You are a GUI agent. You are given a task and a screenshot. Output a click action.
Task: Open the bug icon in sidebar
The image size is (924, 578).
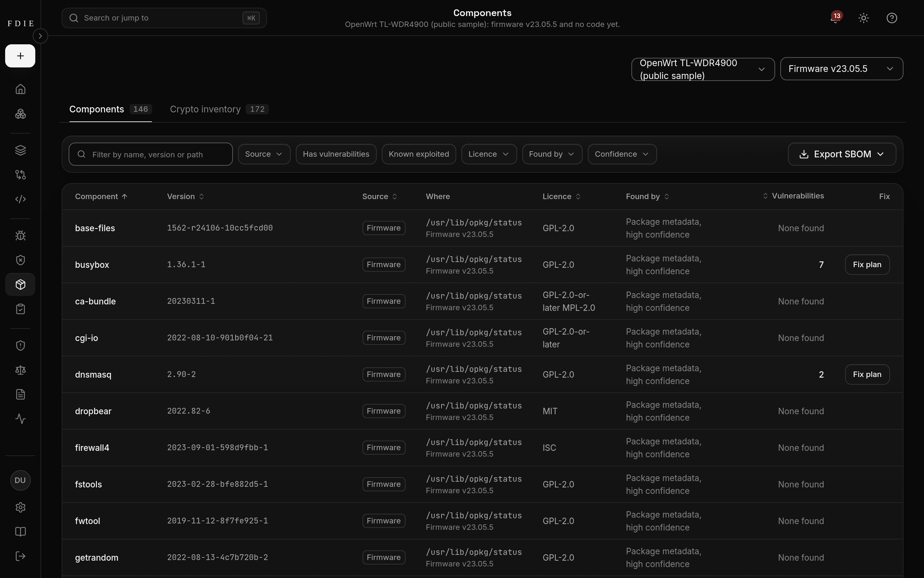pos(20,235)
